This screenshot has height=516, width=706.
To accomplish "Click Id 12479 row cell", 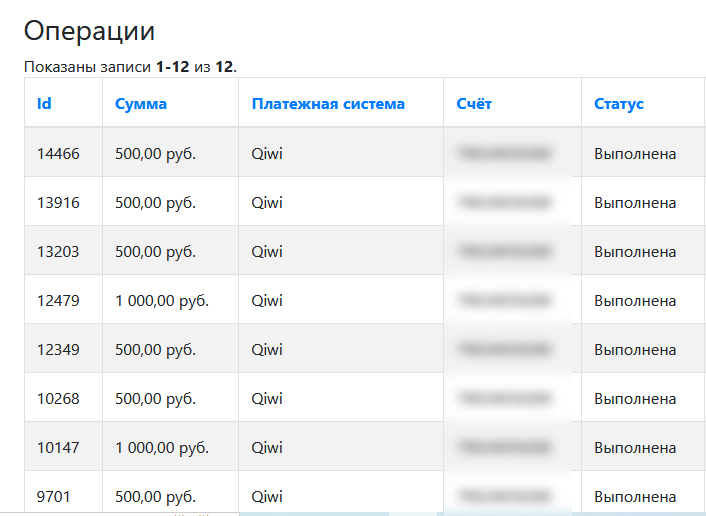I will pyautogui.click(x=58, y=301).
